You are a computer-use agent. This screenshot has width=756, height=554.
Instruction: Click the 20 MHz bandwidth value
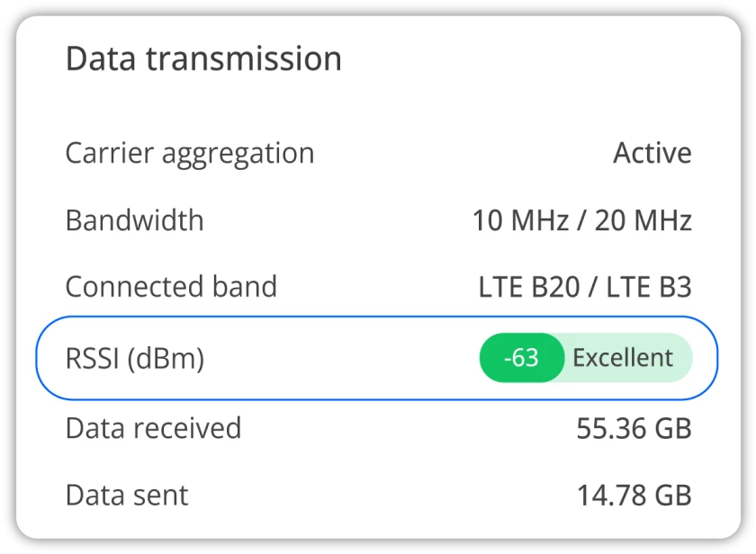coord(643,220)
